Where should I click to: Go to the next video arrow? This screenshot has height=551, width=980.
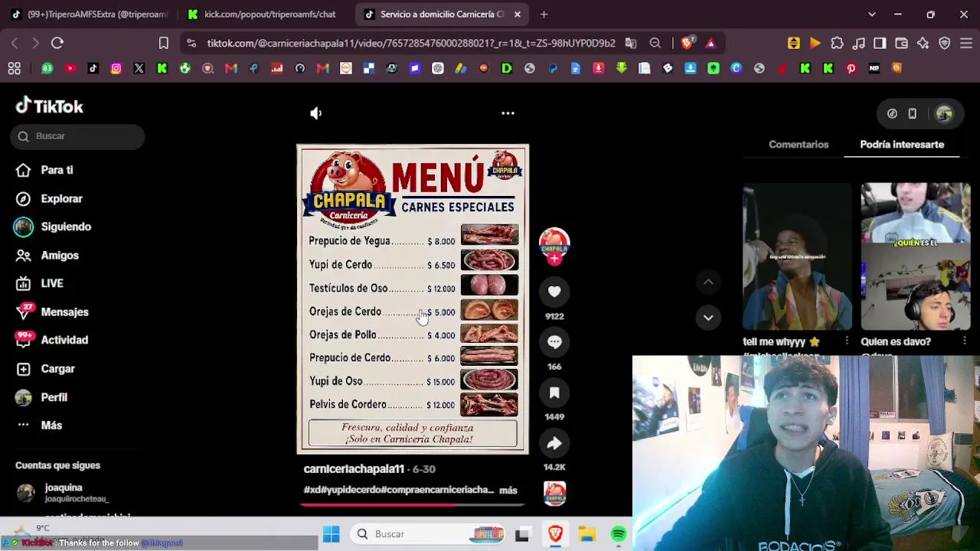[x=708, y=318]
